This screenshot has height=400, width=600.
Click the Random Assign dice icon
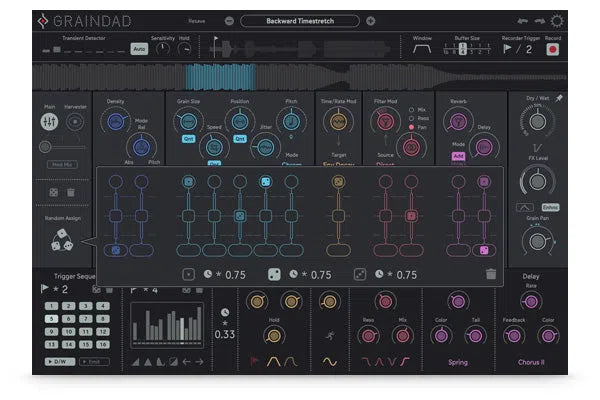pyautogui.click(x=62, y=241)
